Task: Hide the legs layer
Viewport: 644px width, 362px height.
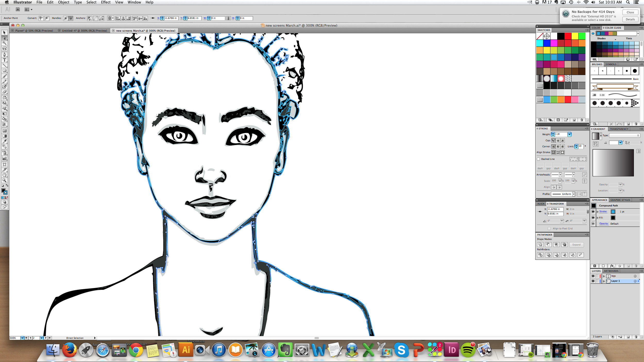Action: coord(593,276)
